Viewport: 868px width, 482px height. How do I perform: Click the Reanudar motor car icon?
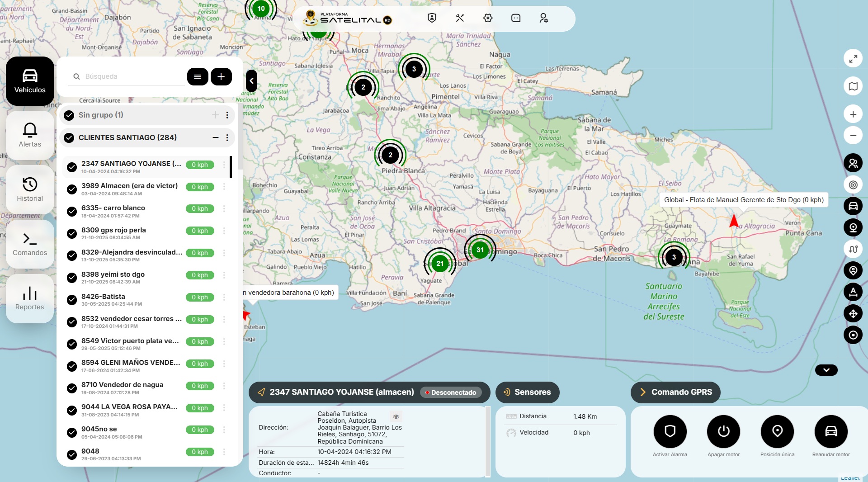point(830,431)
